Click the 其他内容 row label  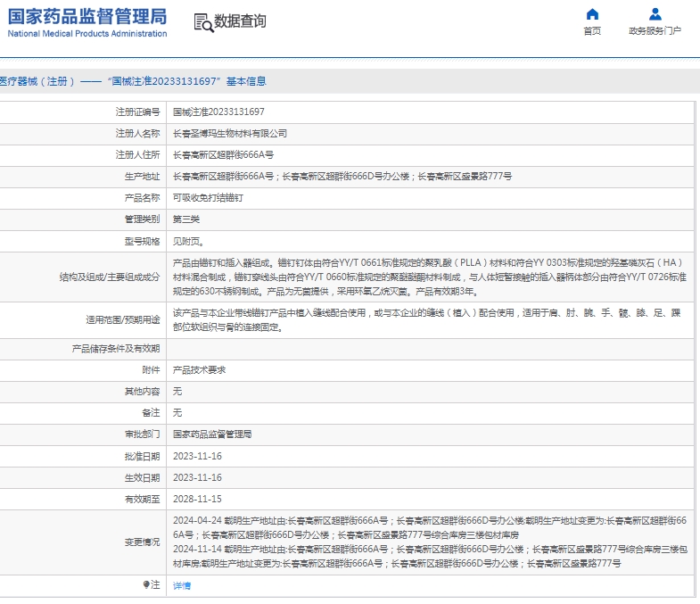142,392
